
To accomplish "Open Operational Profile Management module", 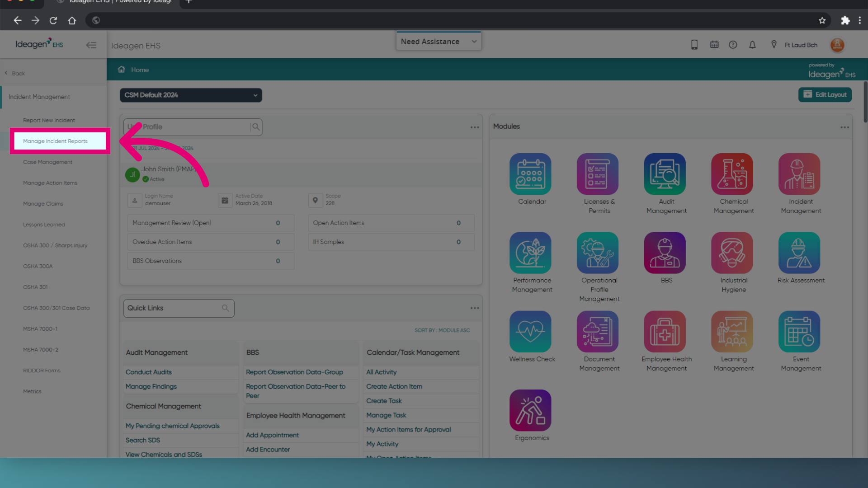I will [598, 253].
